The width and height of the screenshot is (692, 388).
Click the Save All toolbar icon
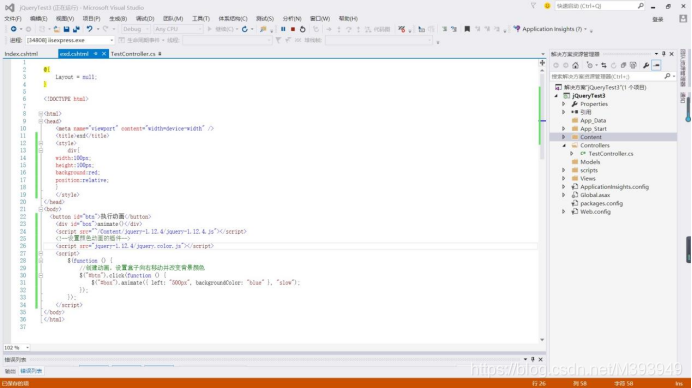click(76, 29)
